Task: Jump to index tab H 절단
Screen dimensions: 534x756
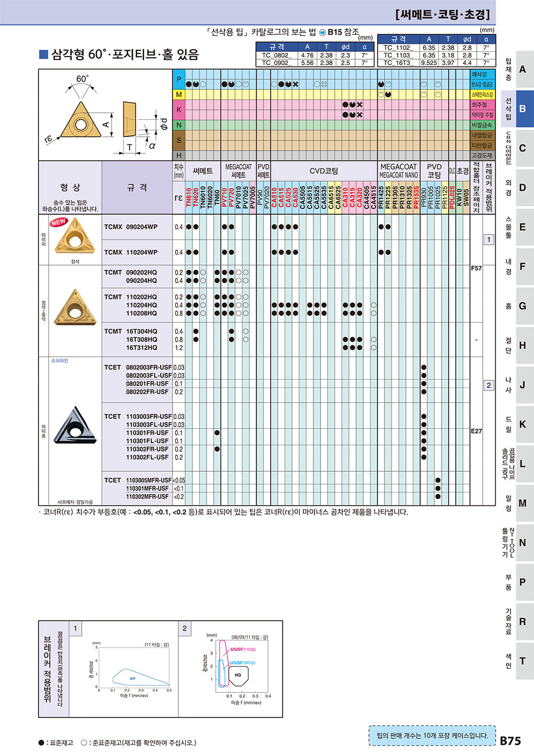Action: coord(517,346)
